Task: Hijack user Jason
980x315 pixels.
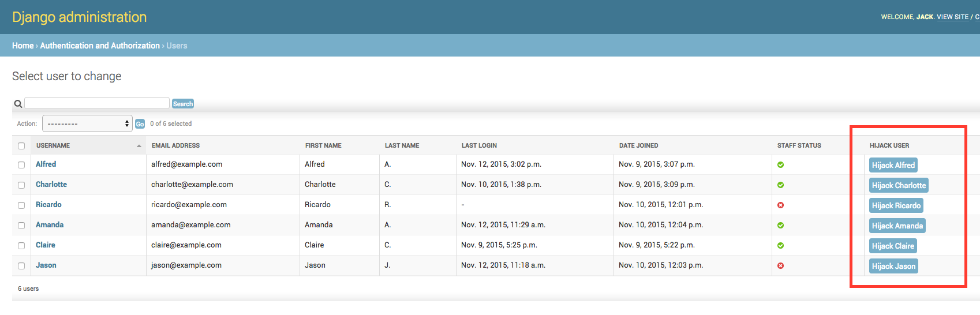Action: click(893, 266)
